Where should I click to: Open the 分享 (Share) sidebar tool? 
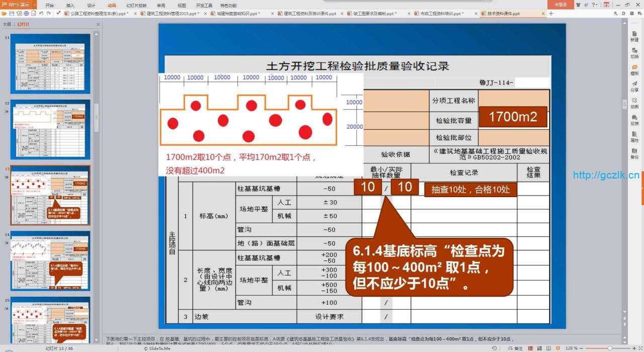(634, 86)
